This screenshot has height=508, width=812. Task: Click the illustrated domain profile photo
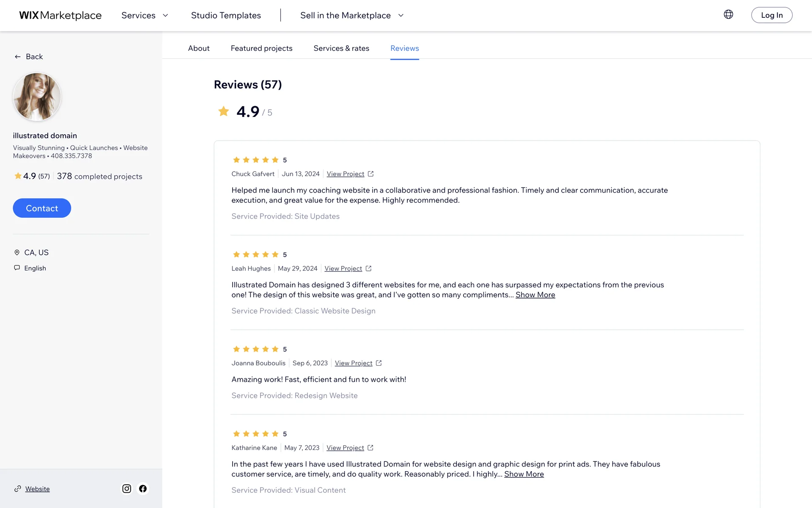pyautogui.click(x=37, y=97)
